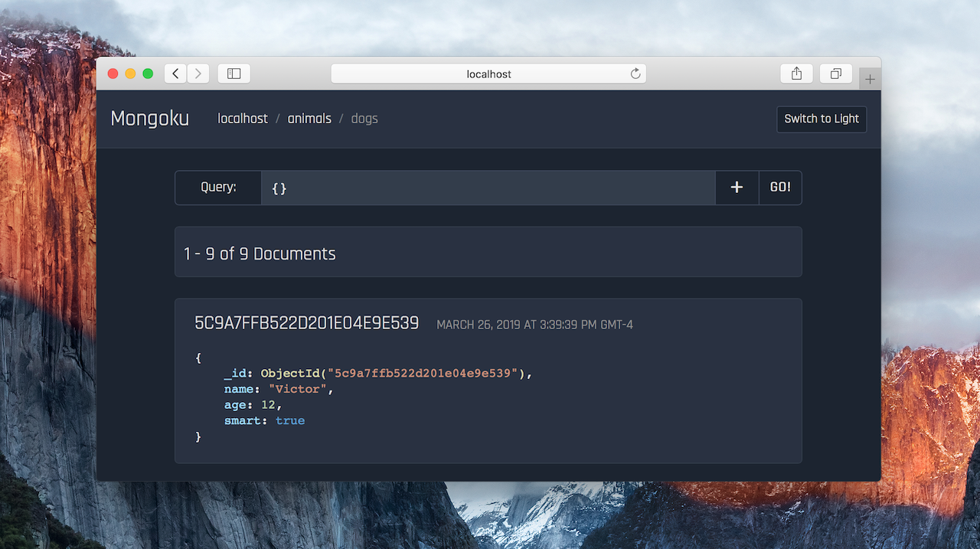Switch to Light theme
Viewport: 980px width, 549px height.
(x=822, y=119)
